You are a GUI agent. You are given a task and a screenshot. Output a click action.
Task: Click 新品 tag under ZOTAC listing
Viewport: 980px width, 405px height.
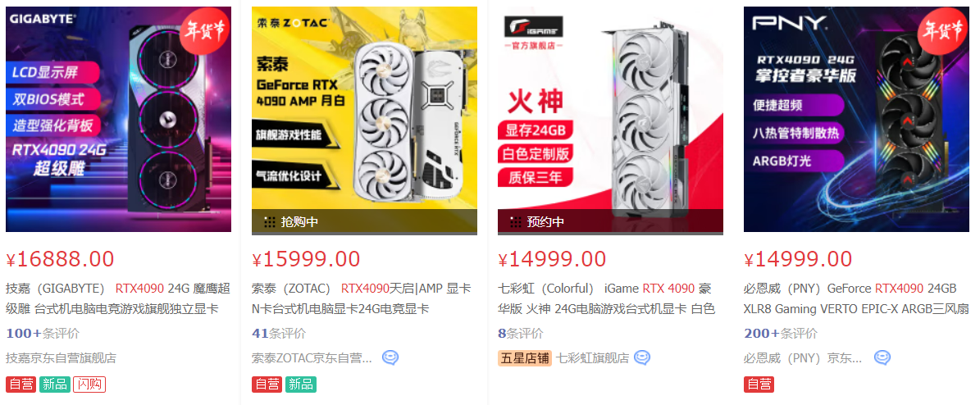(301, 385)
